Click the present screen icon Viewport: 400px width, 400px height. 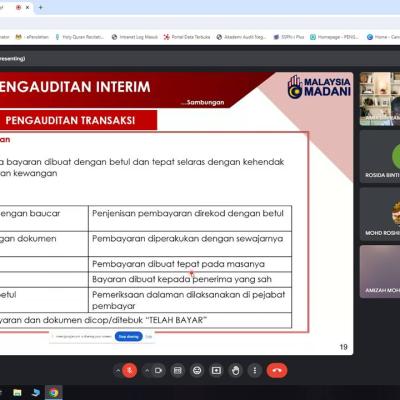(x=216, y=370)
